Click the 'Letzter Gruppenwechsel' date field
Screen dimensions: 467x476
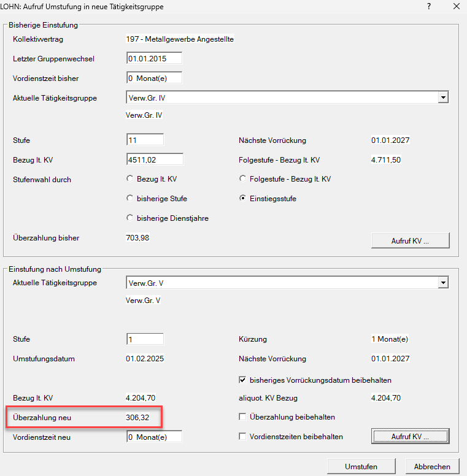(x=154, y=59)
